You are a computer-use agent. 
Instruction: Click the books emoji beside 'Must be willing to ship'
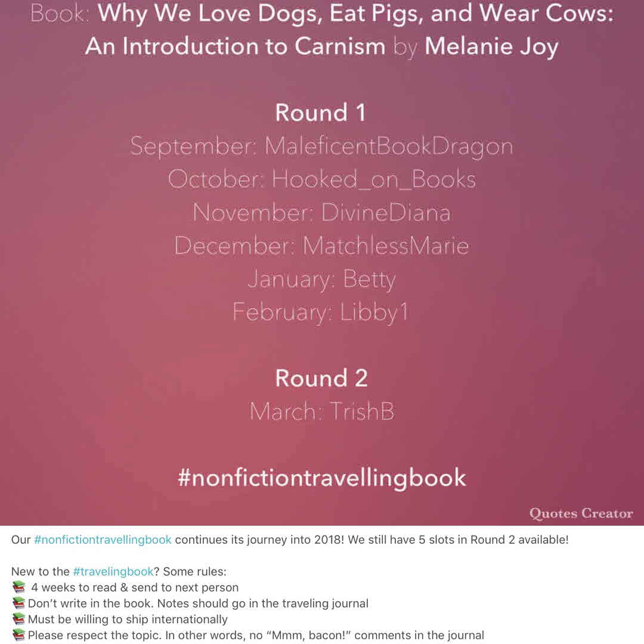click(18, 620)
